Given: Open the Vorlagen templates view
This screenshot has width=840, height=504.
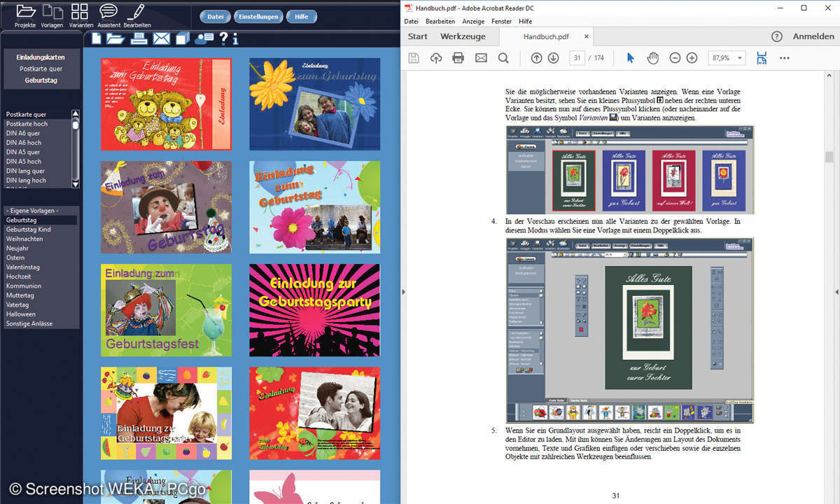Looking at the screenshot, I should [52, 15].
